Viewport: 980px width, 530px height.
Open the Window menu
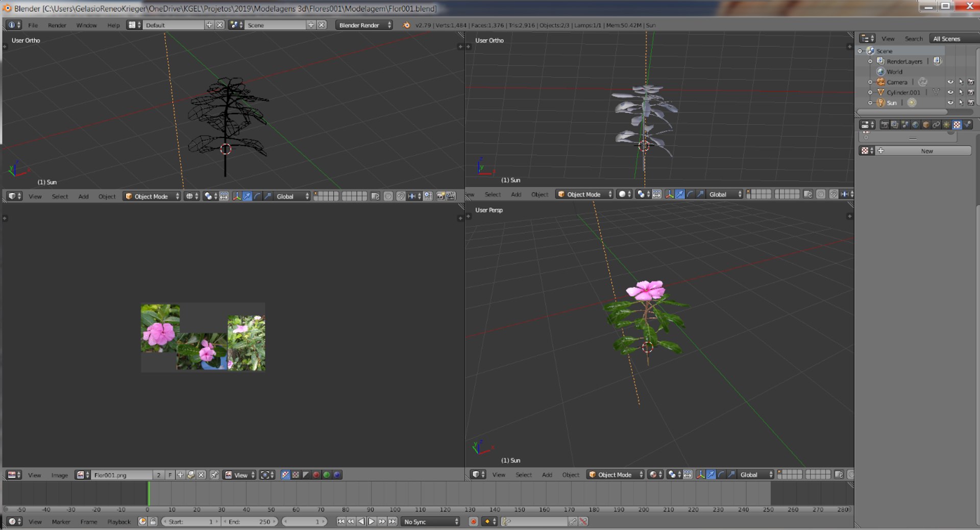87,25
